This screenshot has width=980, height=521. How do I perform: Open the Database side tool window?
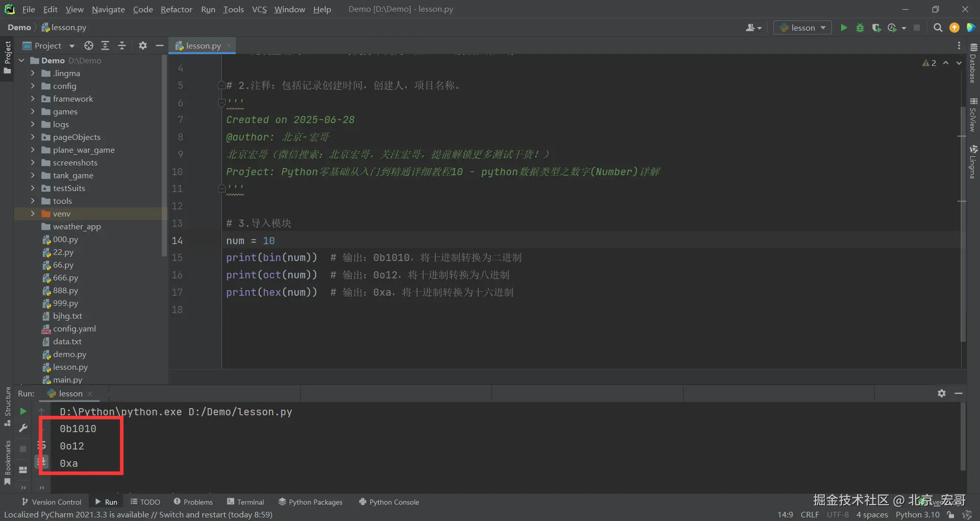click(973, 63)
